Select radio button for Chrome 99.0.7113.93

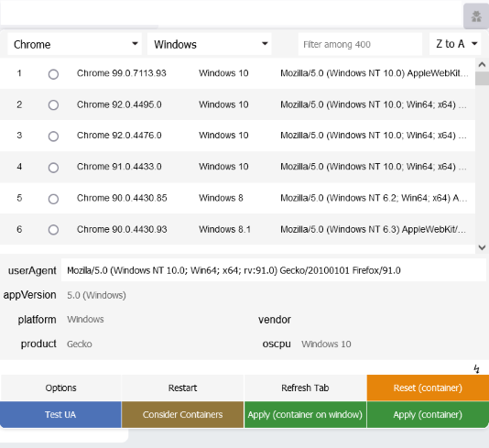(x=53, y=74)
